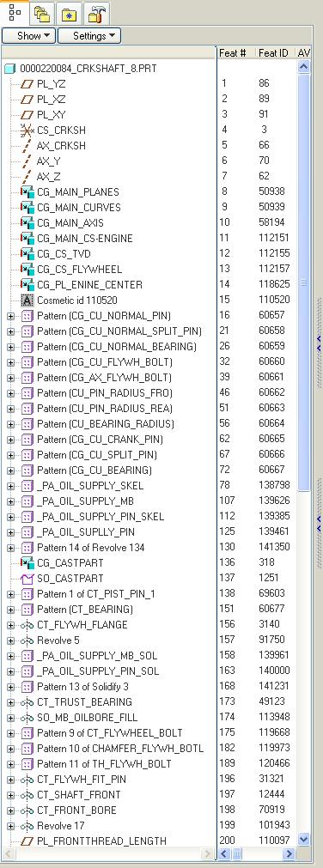Open the Favorites tab with star folder

click(x=70, y=14)
